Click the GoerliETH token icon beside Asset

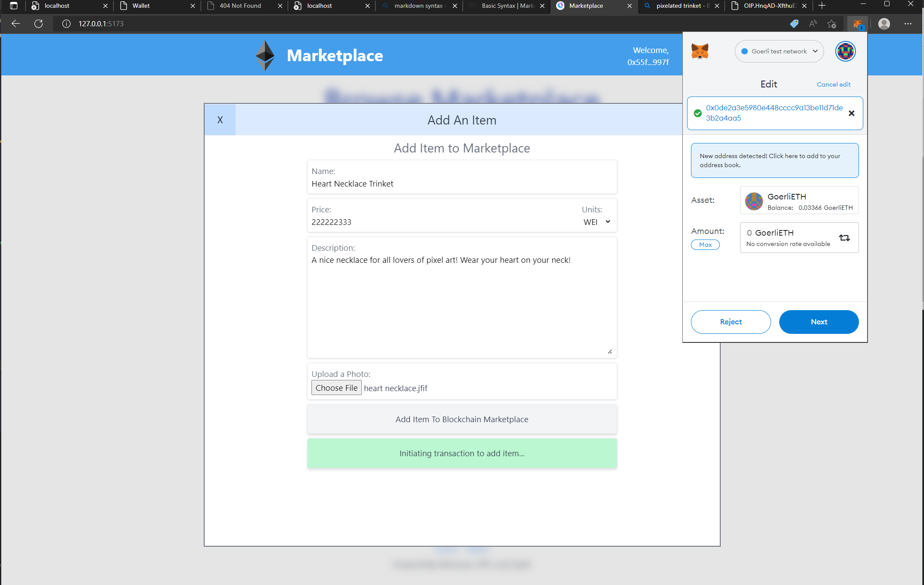[x=753, y=201]
